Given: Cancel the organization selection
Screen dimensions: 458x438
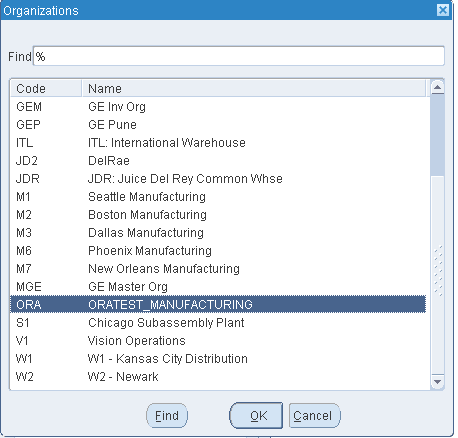Looking at the screenshot, I should click(314, 416).
